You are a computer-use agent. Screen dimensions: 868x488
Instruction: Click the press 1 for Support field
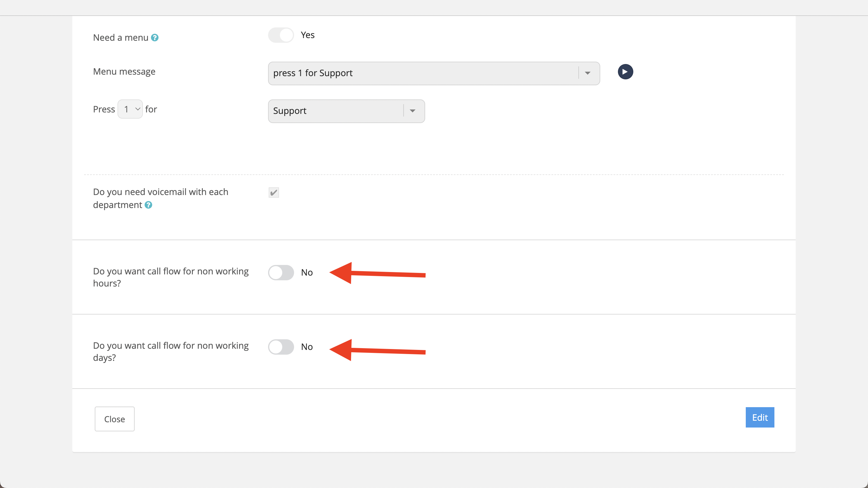pos(421,73)
